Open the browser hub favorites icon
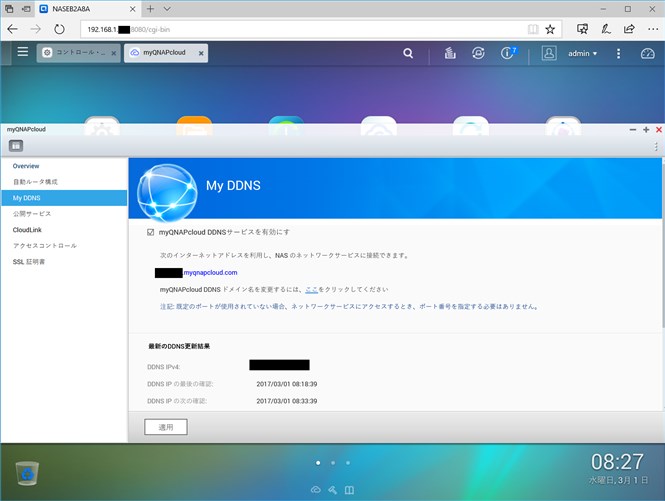Image resolution: width=665 pixels, height=501 pixels. pos(582,29)
